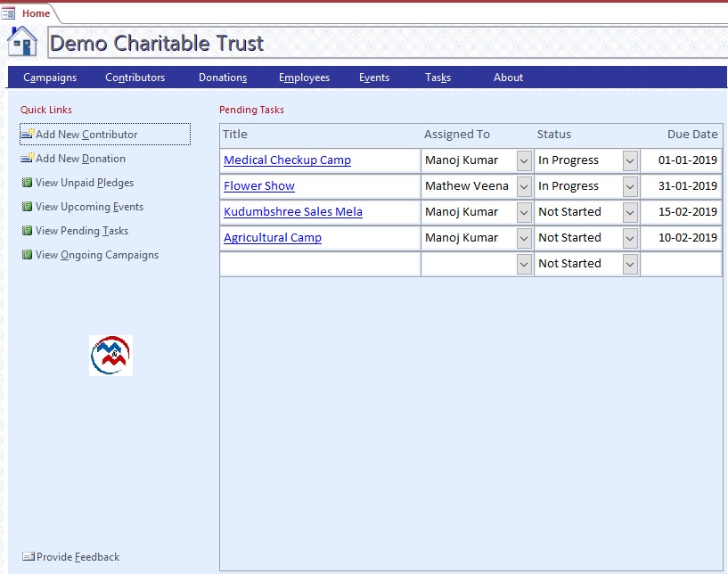
Task: Open the Contributors menu
Action: tap(135, 78)
